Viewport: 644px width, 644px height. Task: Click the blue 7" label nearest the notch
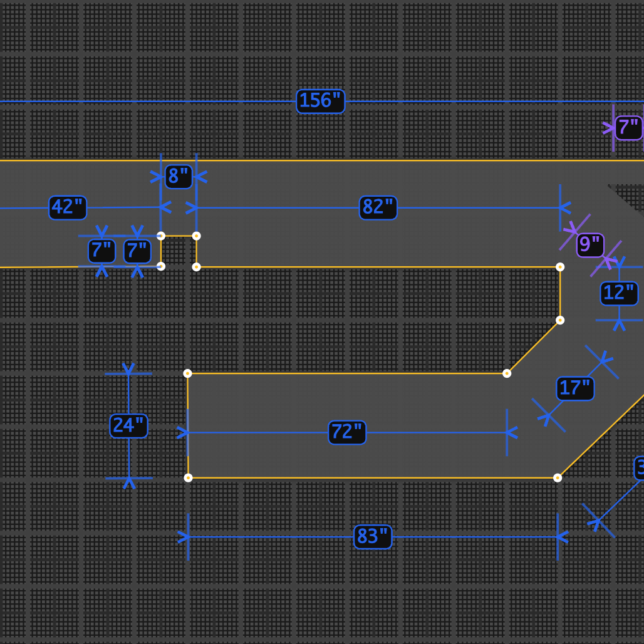point(137,251)
